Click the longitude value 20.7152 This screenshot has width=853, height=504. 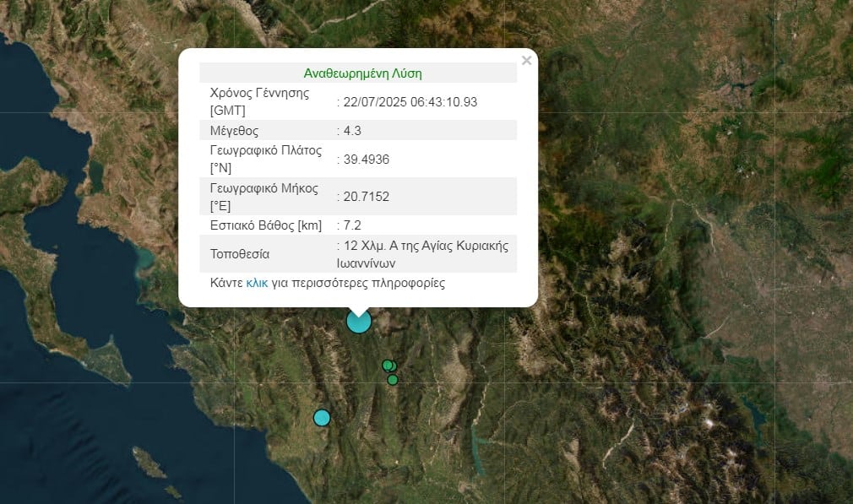[x=366, y=197]
